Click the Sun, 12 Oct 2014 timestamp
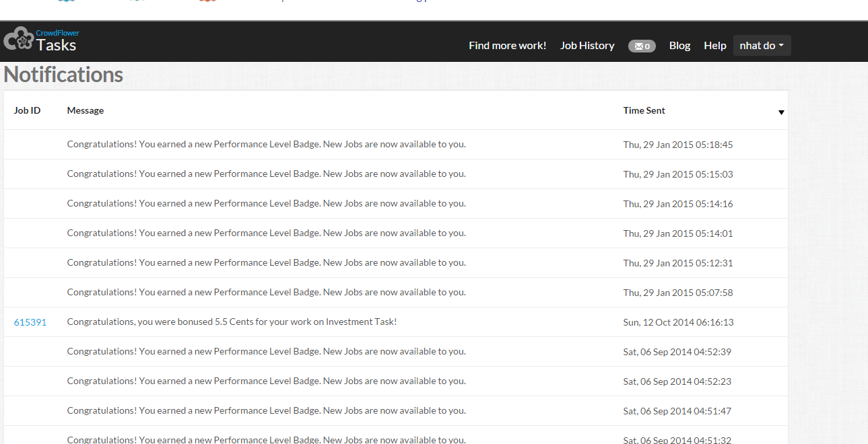The width and height of the screenshot is (868, 444). (678, 322)
